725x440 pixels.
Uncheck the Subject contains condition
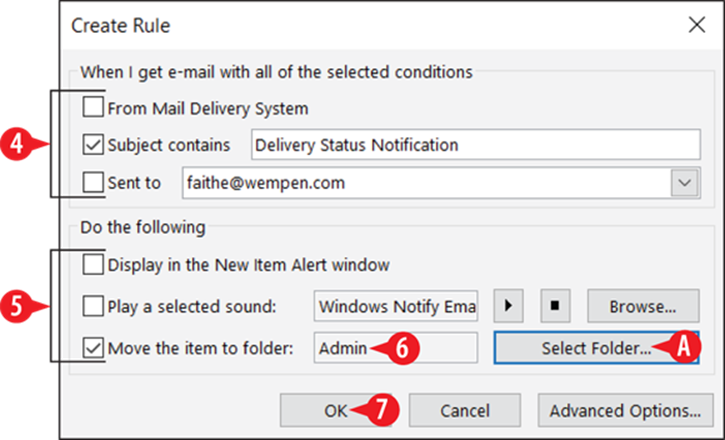[93, 144]
